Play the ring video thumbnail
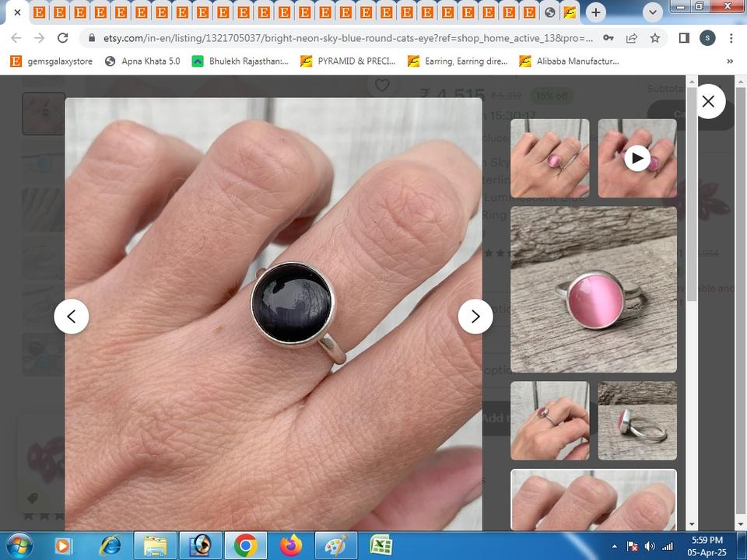This screenshot has height=560, width=747. pos(637,159)
